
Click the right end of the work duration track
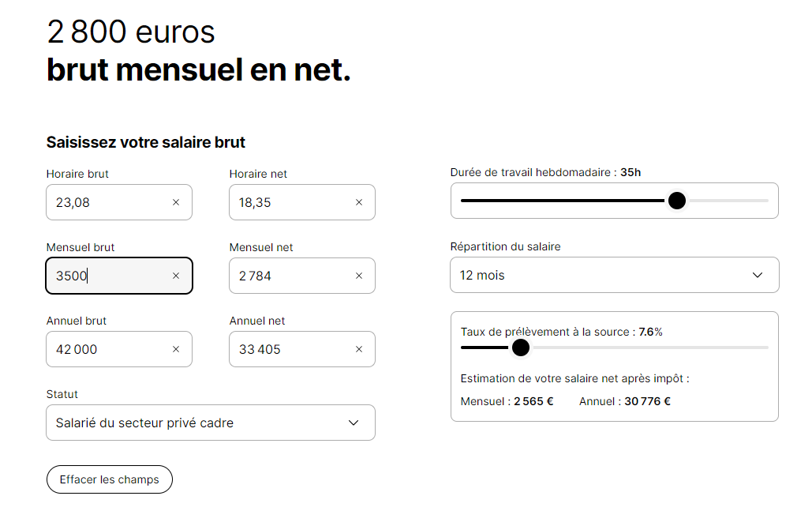pos(765,201)
